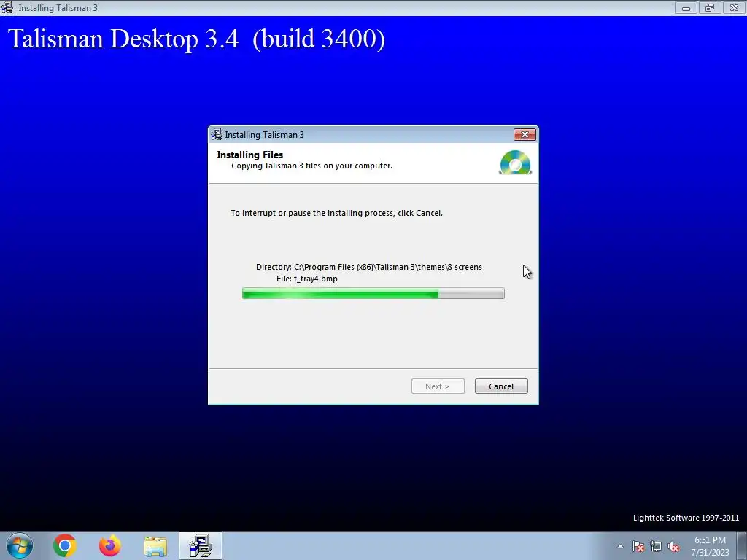Show hidden tray icons arrow
Screen dimensions: 747x560
tap(620, 546)
